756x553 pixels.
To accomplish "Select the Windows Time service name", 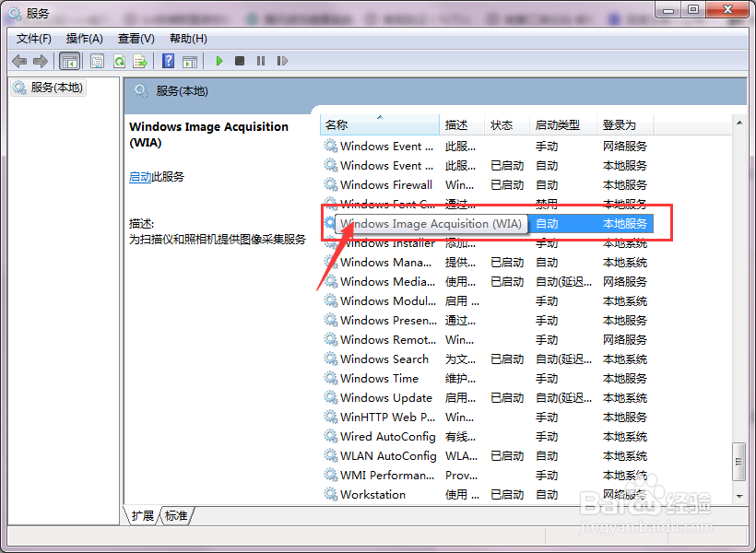I will (380, 379).
